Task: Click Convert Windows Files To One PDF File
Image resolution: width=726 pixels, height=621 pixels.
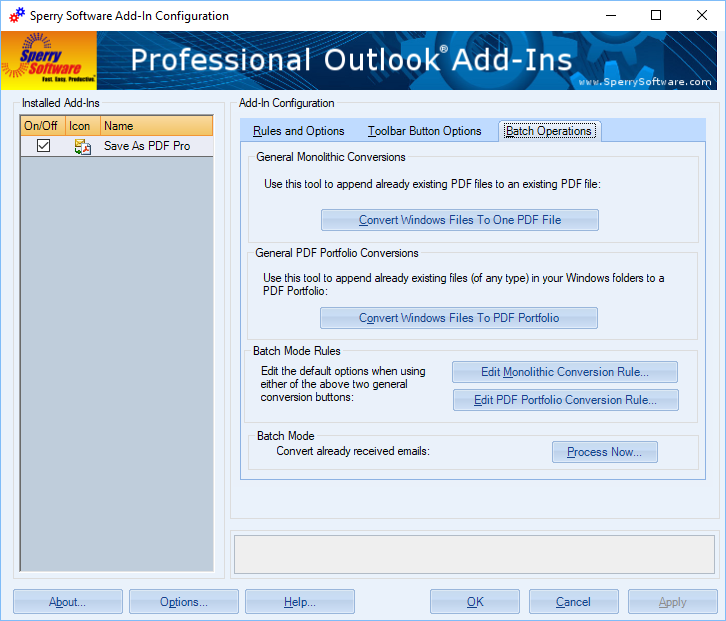Action: pos(460,220)
